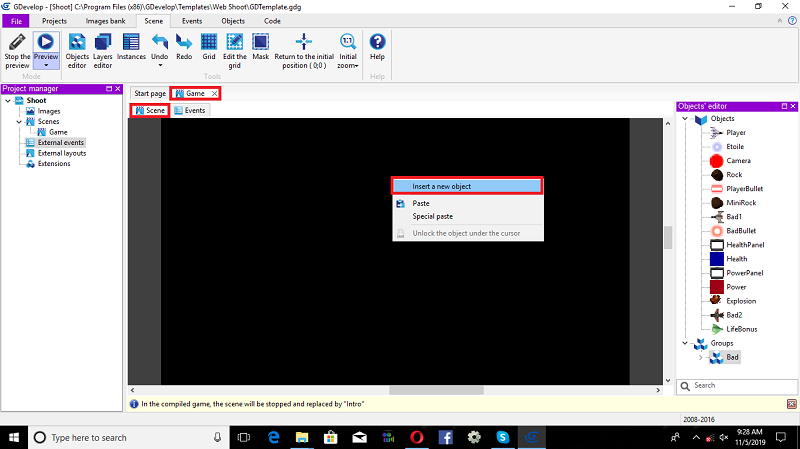Image resolution: width=800 pixels, height=449 pixels.
Task: Click the Redo arrow icon
Action: click(184, 47)
